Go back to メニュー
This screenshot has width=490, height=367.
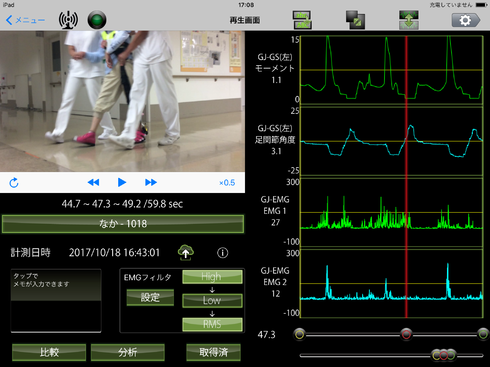(25, 20)
